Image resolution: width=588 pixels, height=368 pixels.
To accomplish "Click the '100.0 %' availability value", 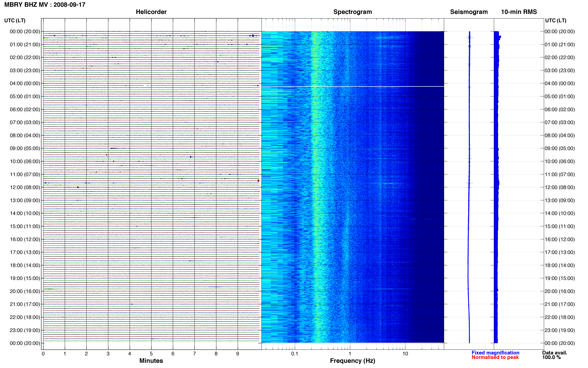I will (x=551, y=357).
